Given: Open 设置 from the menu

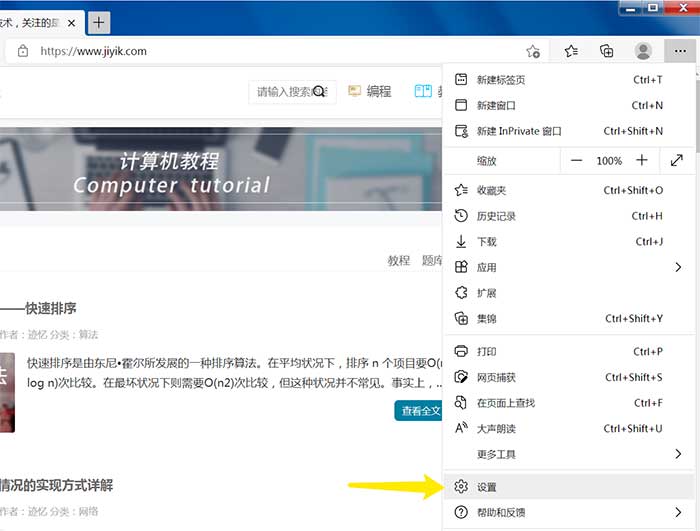Looking at the screenshot, I should [569, 487].
